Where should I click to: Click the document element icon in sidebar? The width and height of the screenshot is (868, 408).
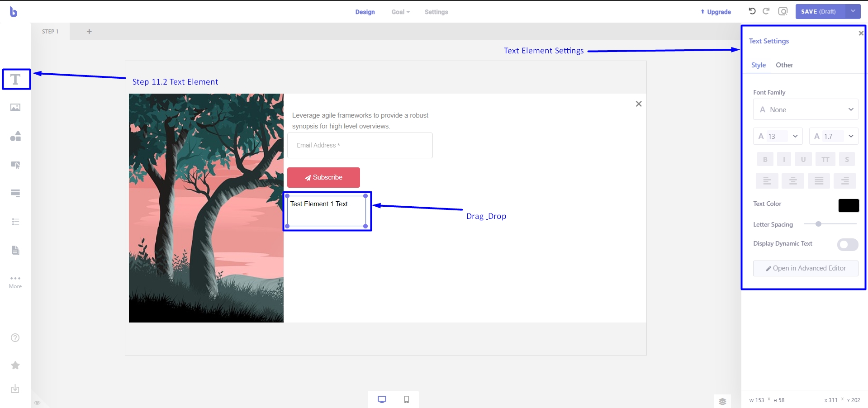[x=15, y=250]
